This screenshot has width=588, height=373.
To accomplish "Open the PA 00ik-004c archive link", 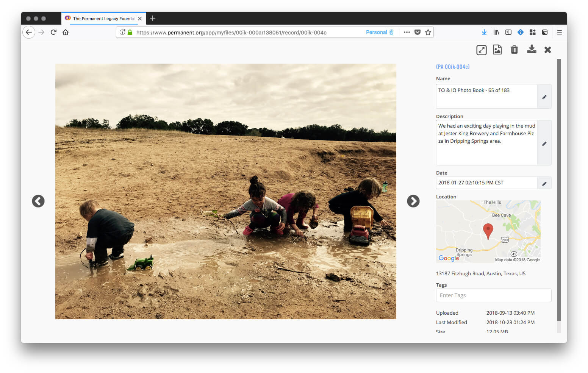I will point(453,67).
